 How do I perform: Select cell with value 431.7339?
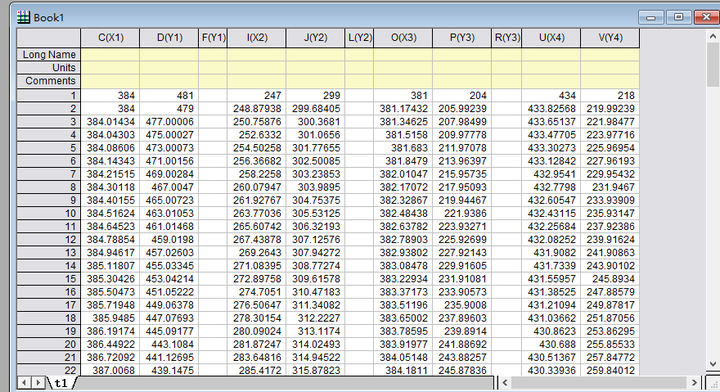tap(551, 266)
